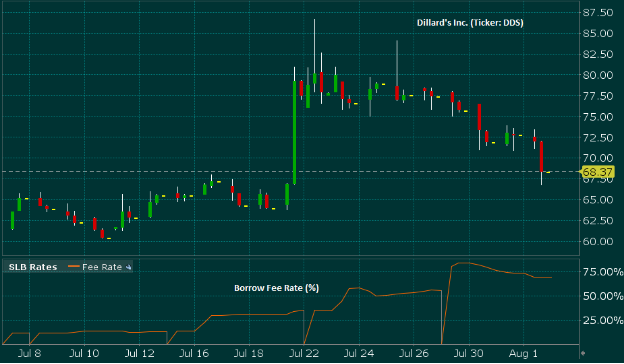Viewport: 624px width, 364px height.
Task: Click the 65.00 price axis label
Action: pos(598,200)
